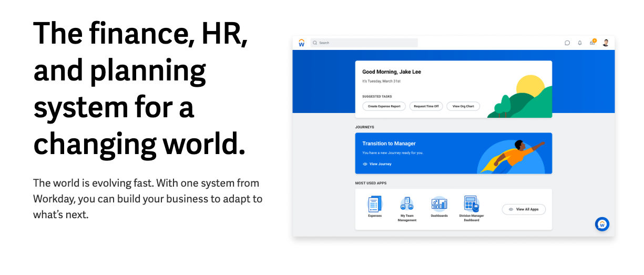Viewport: 644px width, 275px height.
Task: Click the View All Apps button
Action: [524, 209]
